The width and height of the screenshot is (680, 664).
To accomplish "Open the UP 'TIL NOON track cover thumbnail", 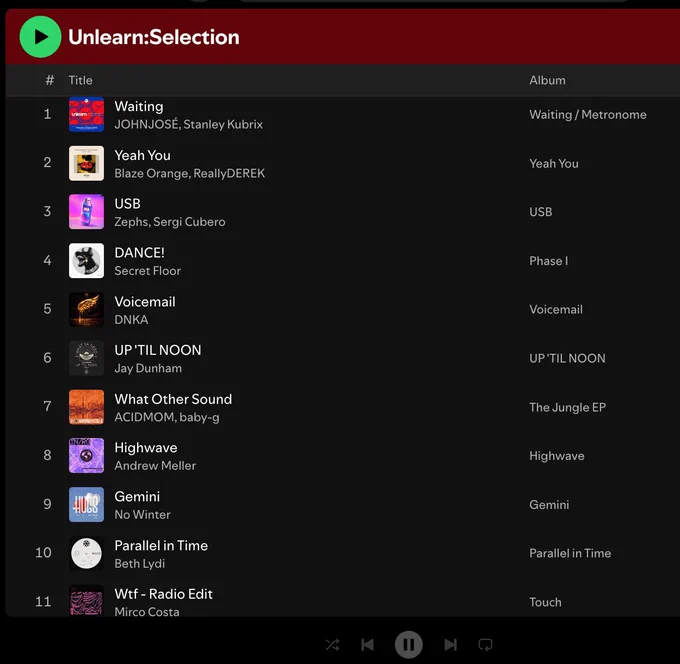I will pos(86,358).
